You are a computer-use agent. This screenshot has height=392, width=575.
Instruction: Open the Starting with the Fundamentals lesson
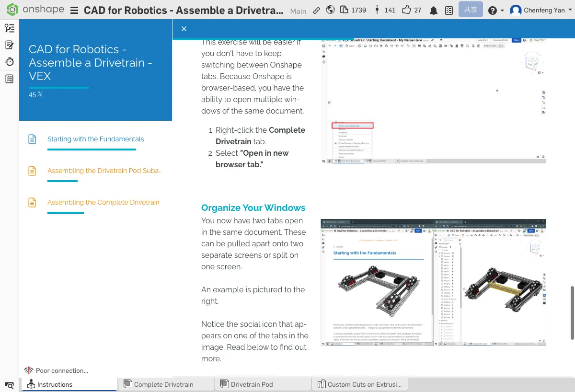point(95,139)
